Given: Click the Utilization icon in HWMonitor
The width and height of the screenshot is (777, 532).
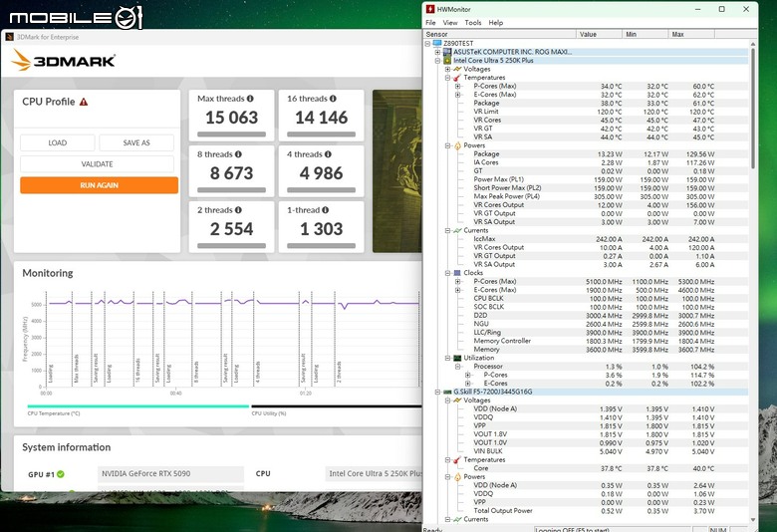Looking at the screenshot, I should point(457,358).
